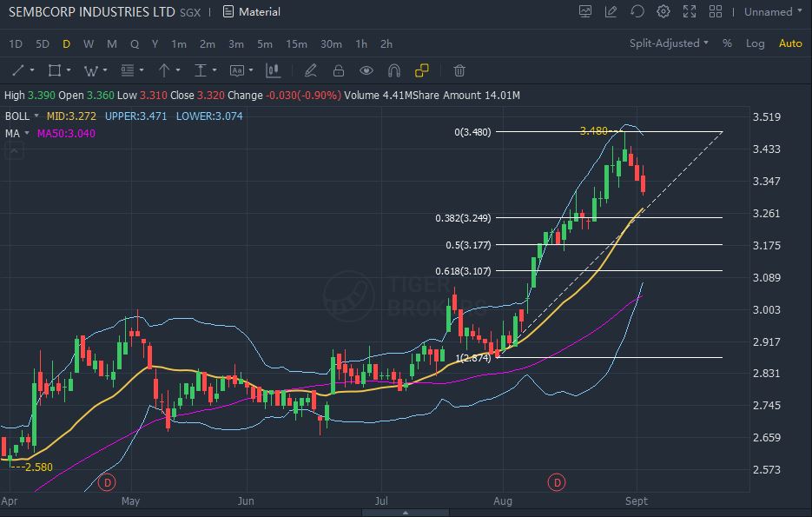Viewport: 812px width, 517px height.
Task: Select the arrow marker tool
Action: click(x=164, y=70)
